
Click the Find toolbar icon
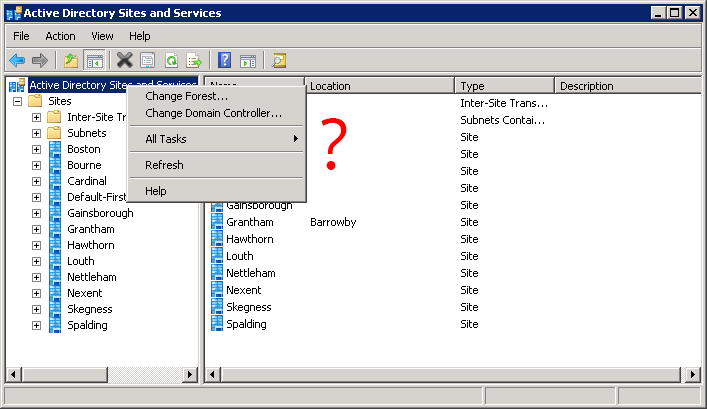(278, 60)
